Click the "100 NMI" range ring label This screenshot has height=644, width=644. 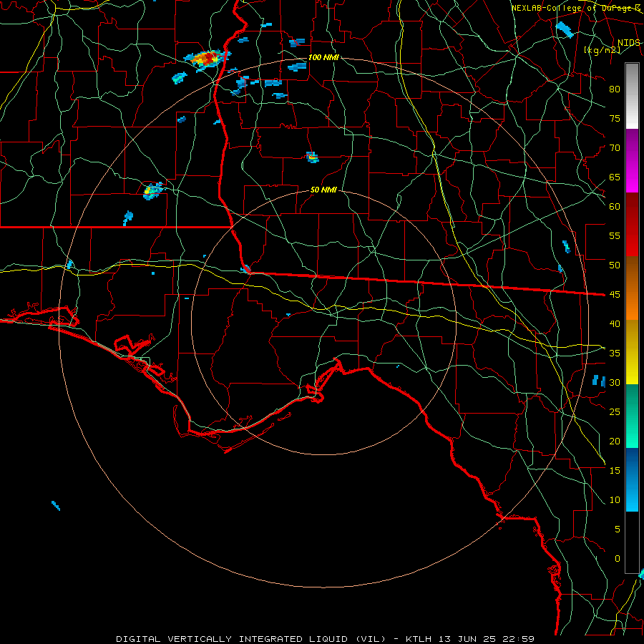tap(323, 57)
